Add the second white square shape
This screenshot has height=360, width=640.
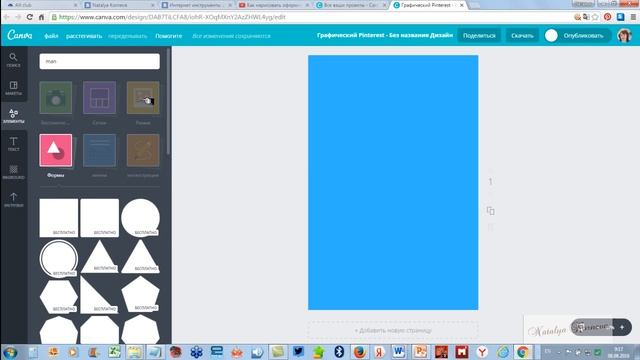click(100, 218)
